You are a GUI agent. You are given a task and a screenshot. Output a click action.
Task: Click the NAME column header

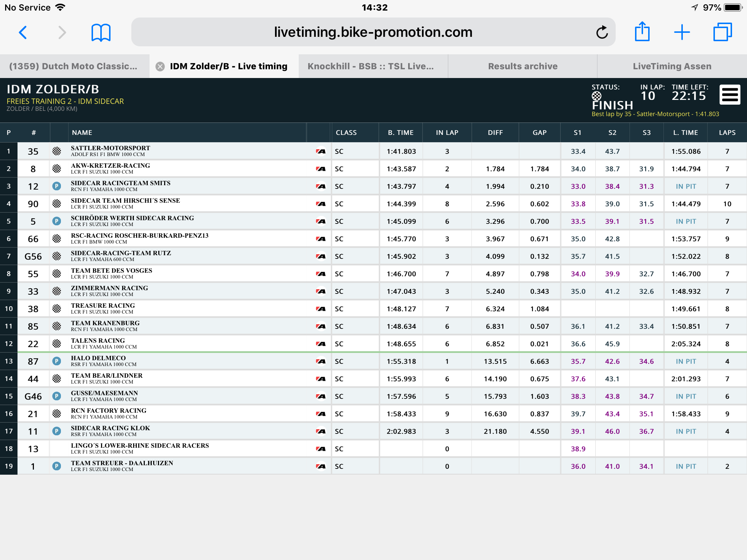[82, 133]
